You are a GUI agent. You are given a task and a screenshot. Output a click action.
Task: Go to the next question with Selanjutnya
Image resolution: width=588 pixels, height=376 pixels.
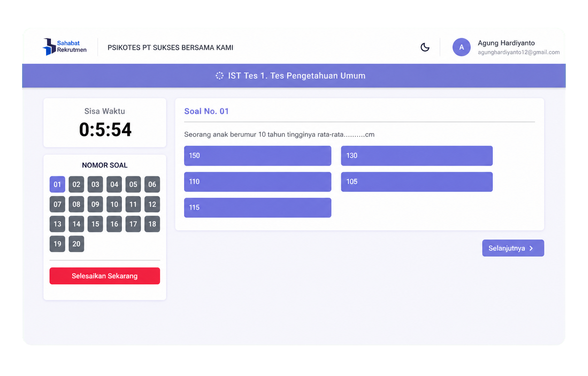[x=513, y=248]
